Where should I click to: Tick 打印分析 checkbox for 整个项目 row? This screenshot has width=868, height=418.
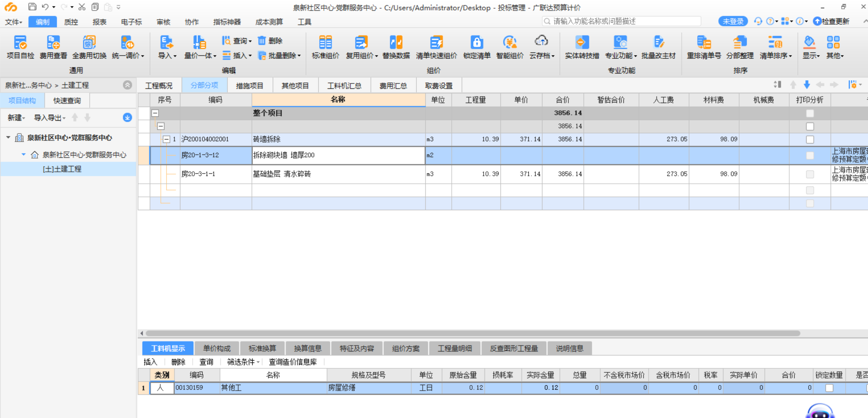(x=810, y=113)
